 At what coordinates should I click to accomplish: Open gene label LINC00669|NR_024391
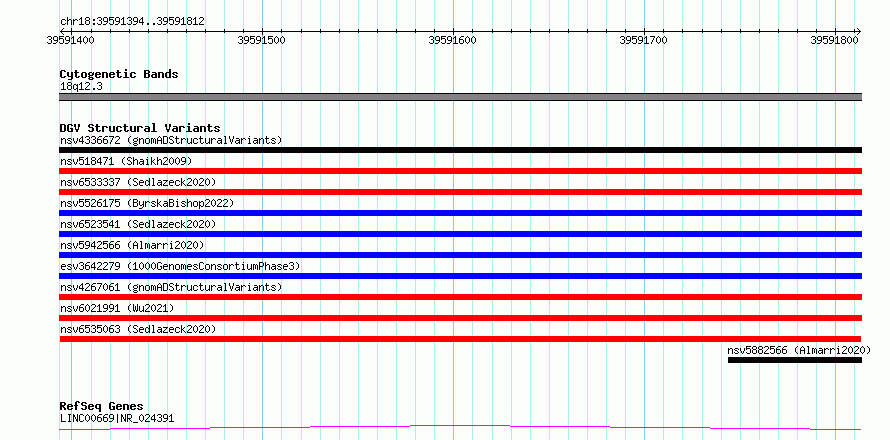[117, 419]
